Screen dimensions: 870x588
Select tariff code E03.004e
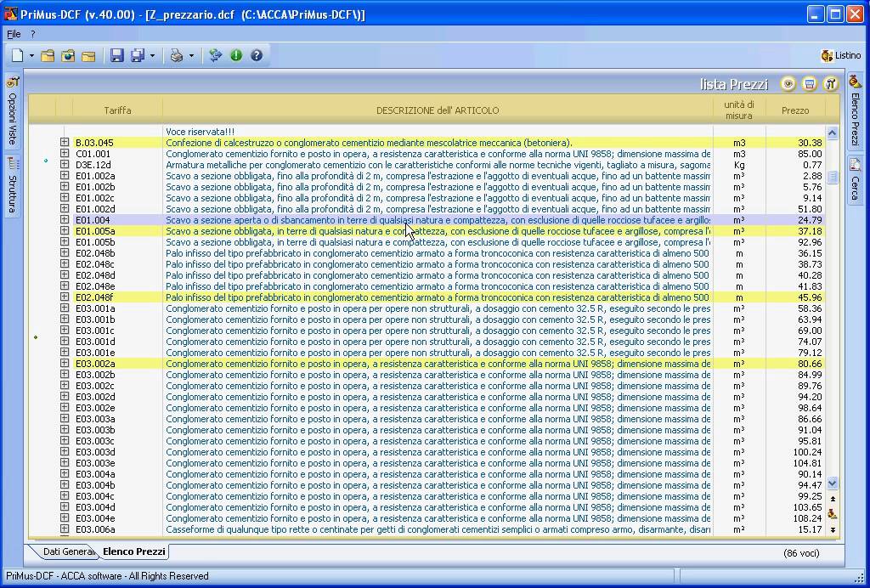point(95,518)
